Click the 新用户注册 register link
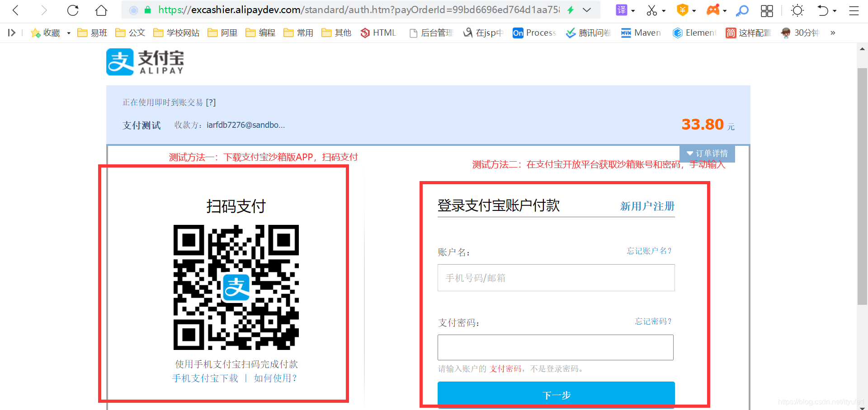 click(647, 206)
